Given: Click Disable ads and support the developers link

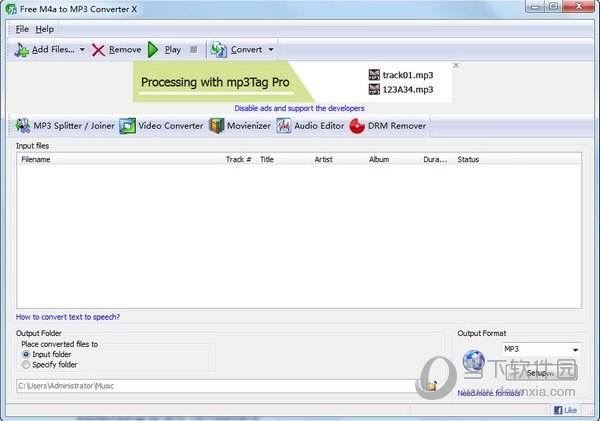Looking at the screenshot, I should pos(299,108).
